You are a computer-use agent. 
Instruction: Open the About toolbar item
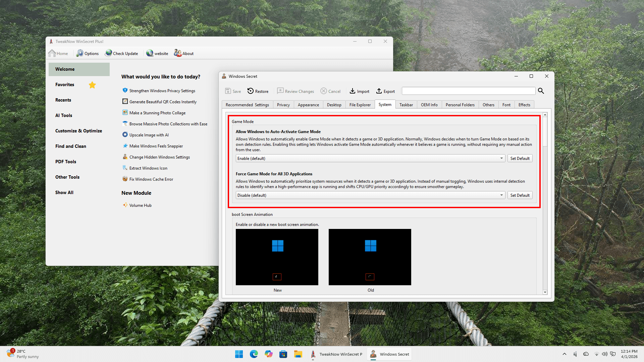tap(184, 53)
